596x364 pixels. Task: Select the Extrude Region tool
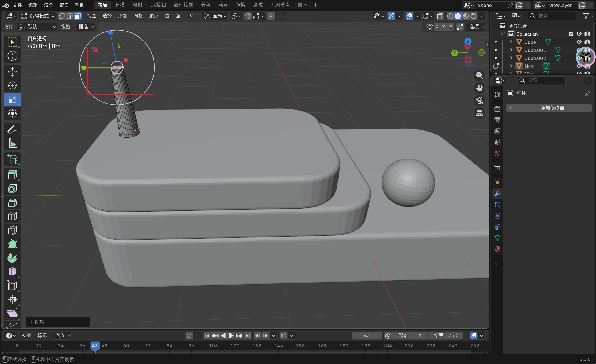(x=12, y=175)
